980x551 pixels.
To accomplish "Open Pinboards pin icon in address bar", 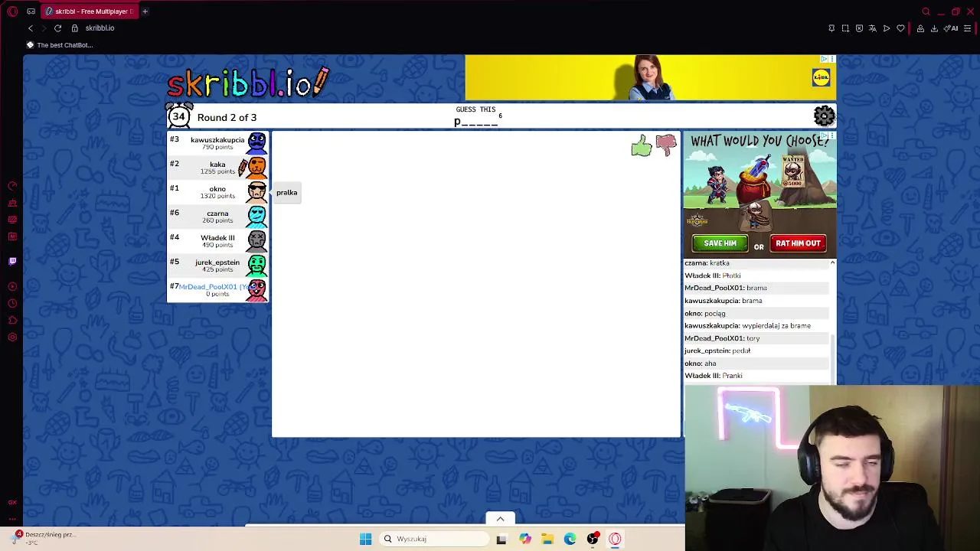I will point(831,28).
